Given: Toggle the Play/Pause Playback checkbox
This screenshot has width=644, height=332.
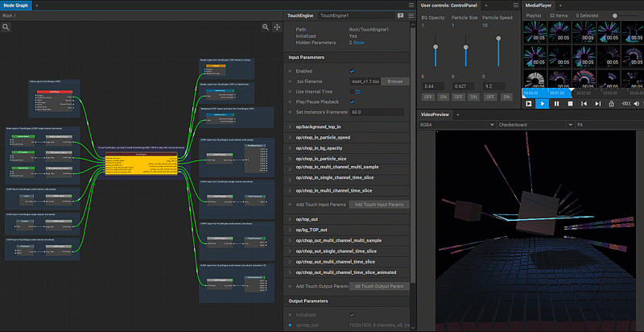Looking at the screenshot, I should tap(352, 102).
